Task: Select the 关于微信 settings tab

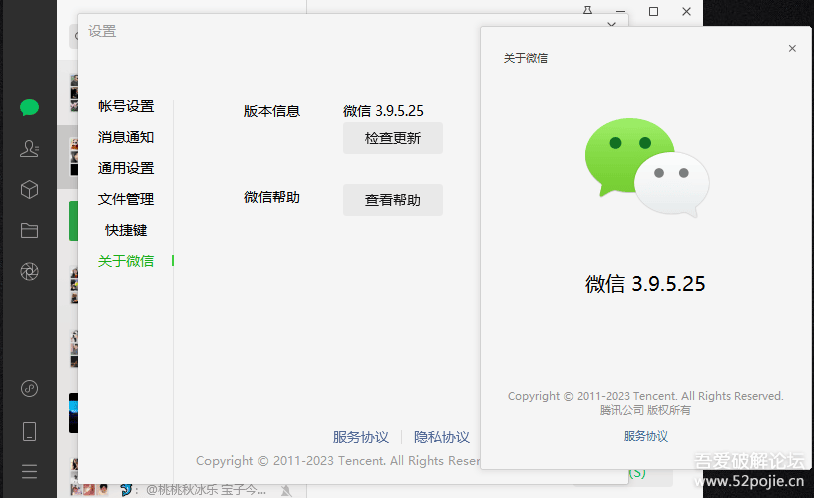Action: [126, 261]
